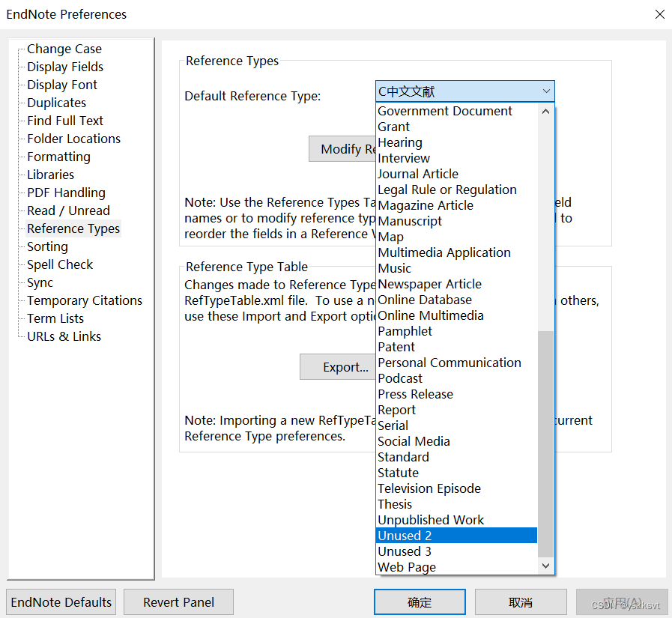This screenshot has height=618, width=672.
Task: Select Reference Types in the tree
Action: click(x=73, y=229)
